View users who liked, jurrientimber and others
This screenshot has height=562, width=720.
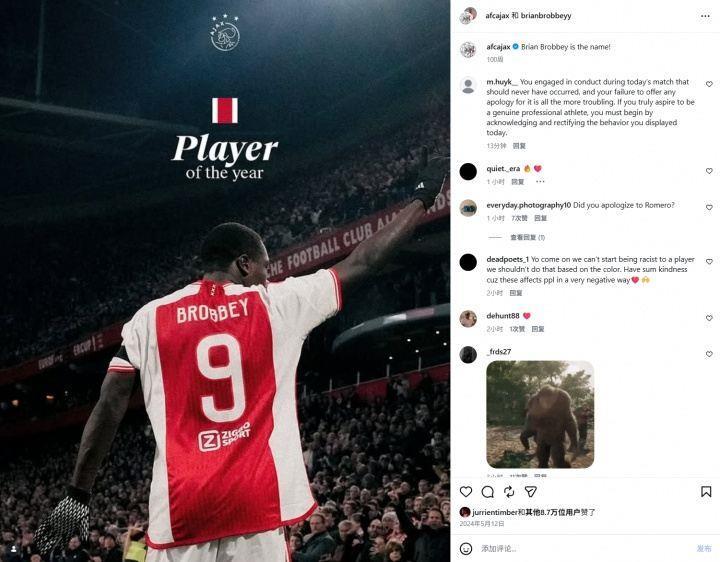point(533,512)
